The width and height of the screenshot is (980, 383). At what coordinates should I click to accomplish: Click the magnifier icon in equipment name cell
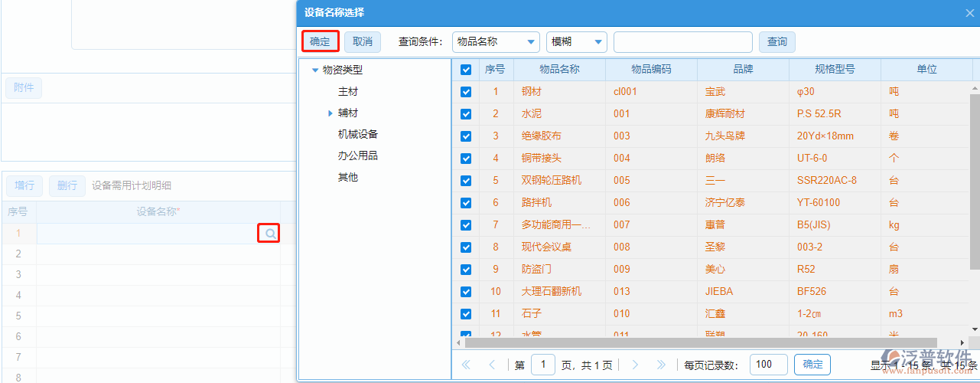click(269, 233)
